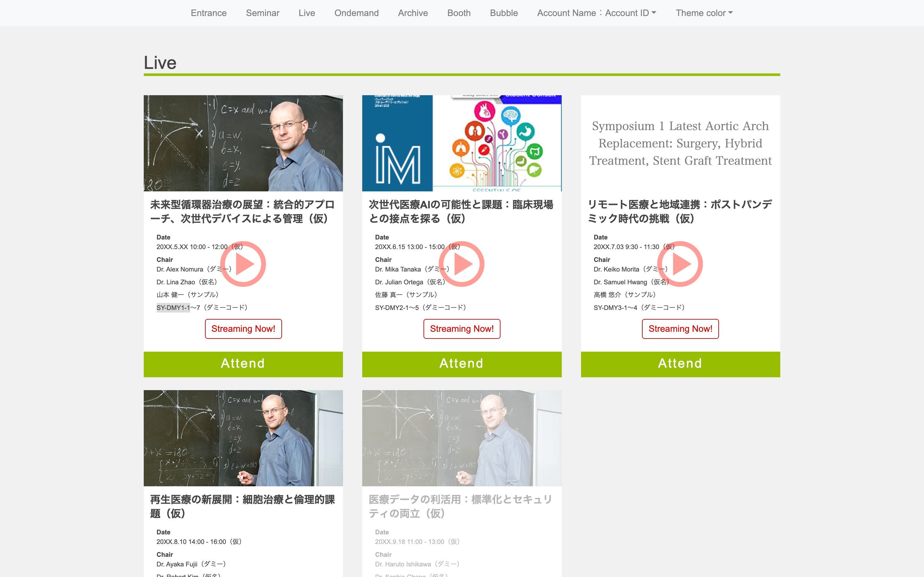Navigate to the Booth page

458,13
